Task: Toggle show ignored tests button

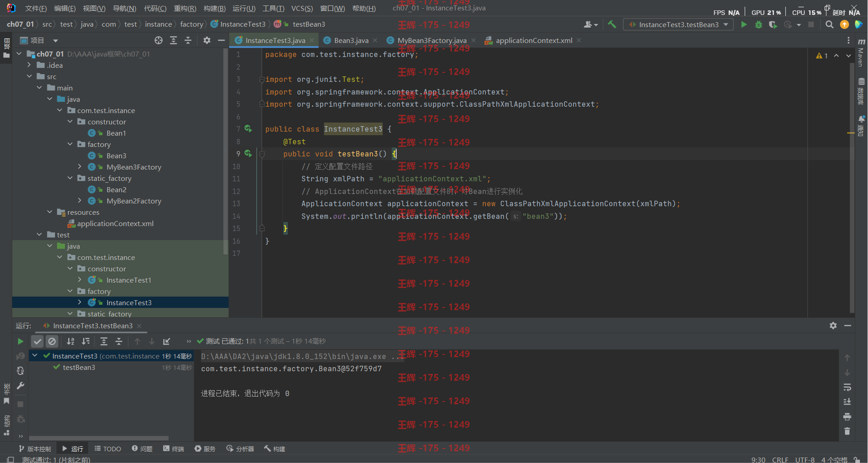Action: pyautogui.click(x=52, y=341)
